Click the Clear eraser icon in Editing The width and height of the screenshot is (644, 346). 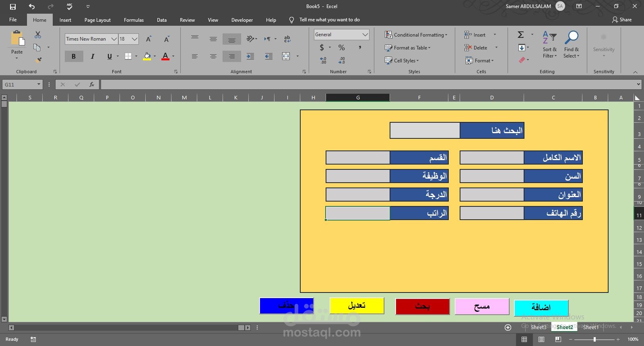[522, 60]
